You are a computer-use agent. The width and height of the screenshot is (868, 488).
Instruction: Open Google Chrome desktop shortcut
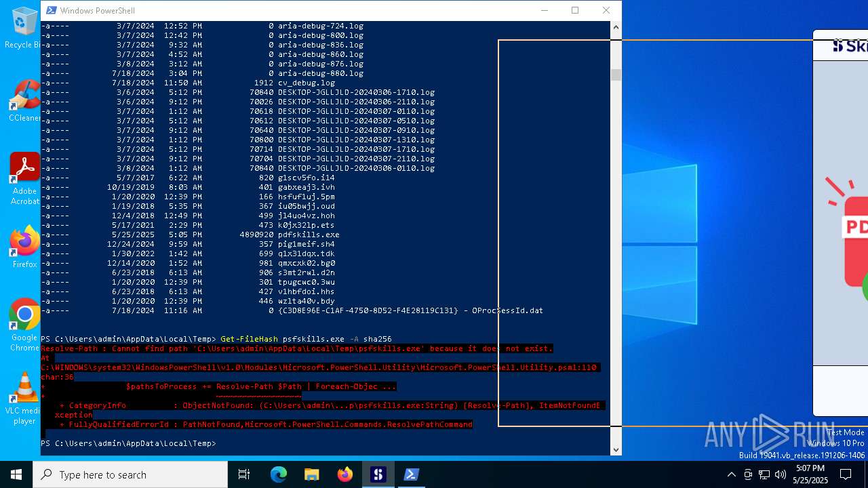[24, 325]
